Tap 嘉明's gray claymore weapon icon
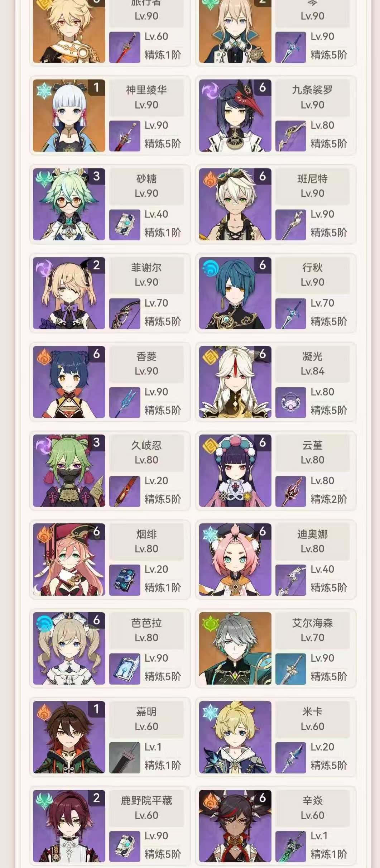The image size is (380, 868). tap(125, 758)
